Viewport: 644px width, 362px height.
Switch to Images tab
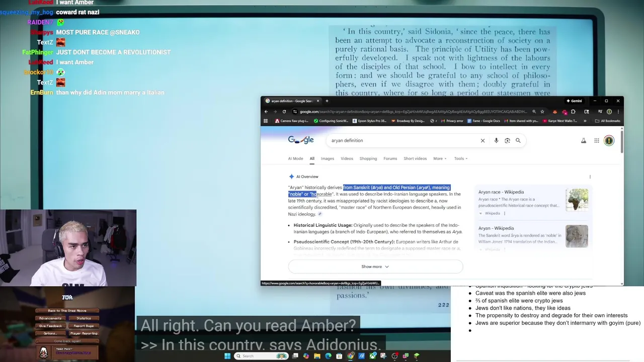tap(328, 158)
